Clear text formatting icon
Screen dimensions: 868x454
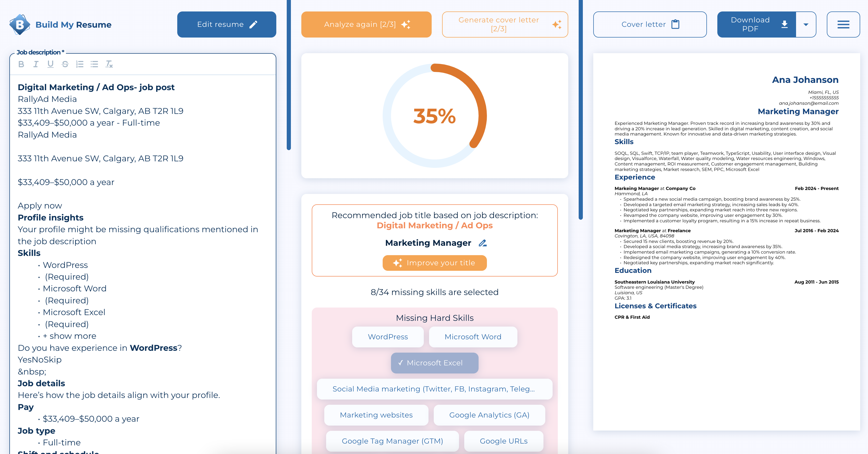coord(109,64)
